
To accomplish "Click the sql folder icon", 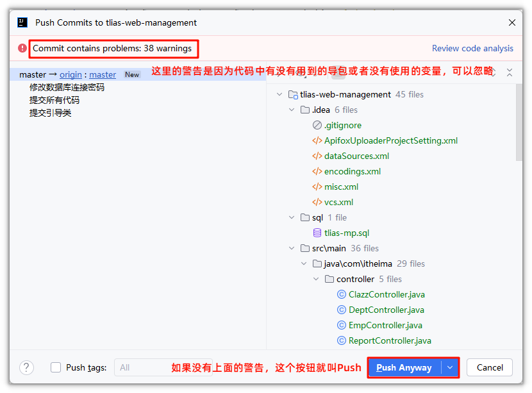I will point(305,217).
